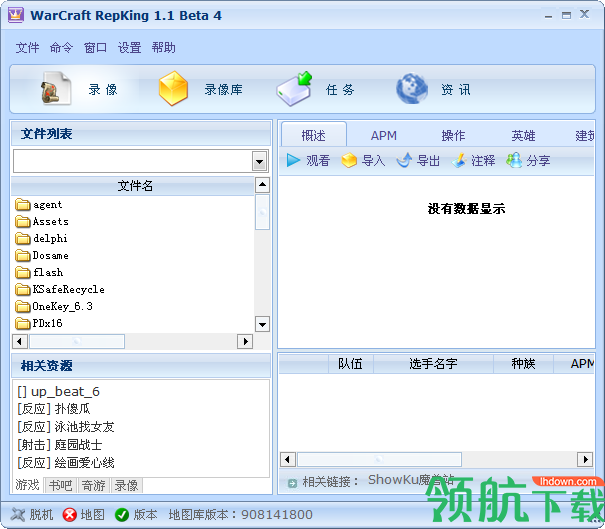This screenshot has width=605, height=529.
Task: Click the file list scroll up arrow
Action: click(x=262, y=185)
